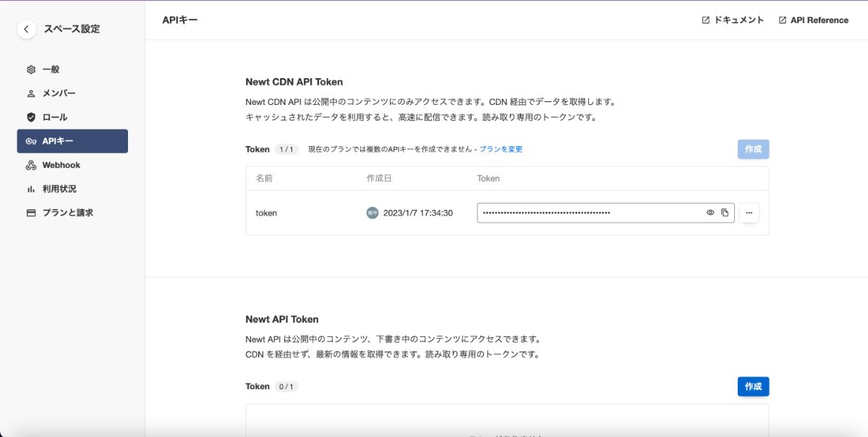Image resolution: width=868 pixels, height=437 pixels.
Task: Click the creator avatar beside 2023/1/7
Action: [373, 213]
